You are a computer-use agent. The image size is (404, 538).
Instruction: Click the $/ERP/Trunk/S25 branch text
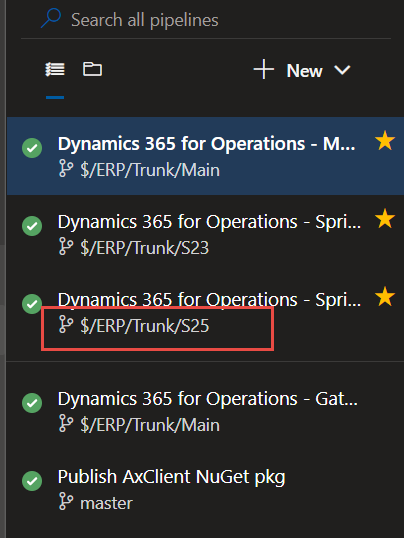[145, 326]
